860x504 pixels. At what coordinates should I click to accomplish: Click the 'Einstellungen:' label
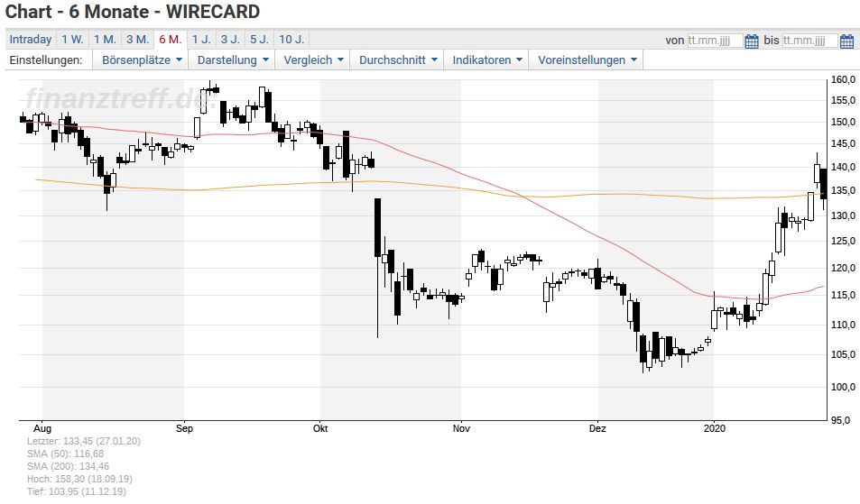46,60
